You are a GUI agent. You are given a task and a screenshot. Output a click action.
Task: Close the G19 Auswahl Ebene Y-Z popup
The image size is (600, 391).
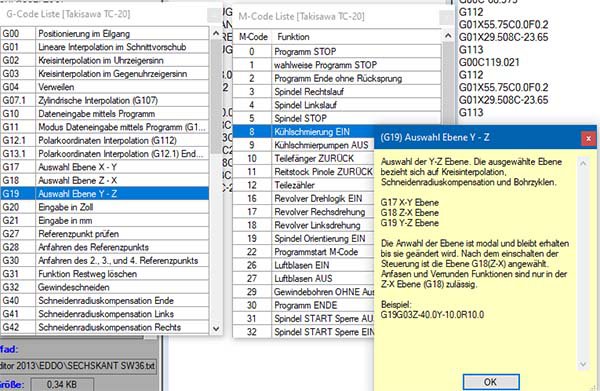click(x=589, y=138)
